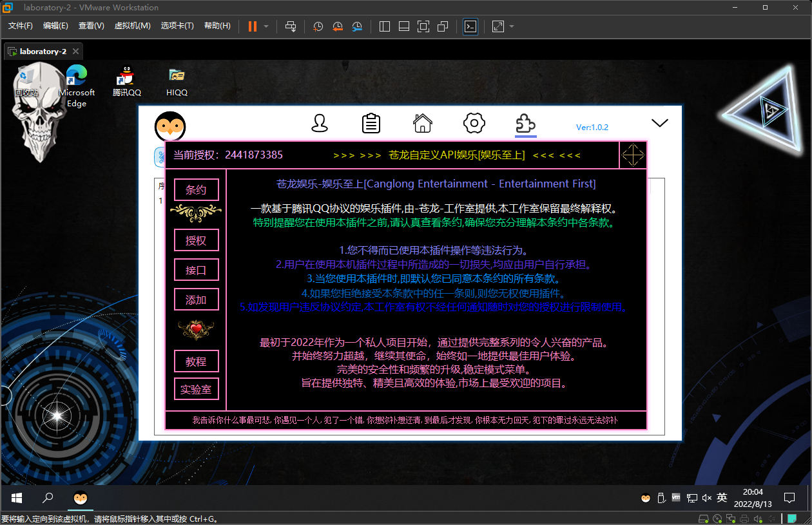Click the muted volume tray icon
Screen dimensions: 812x525
(707, 498)
